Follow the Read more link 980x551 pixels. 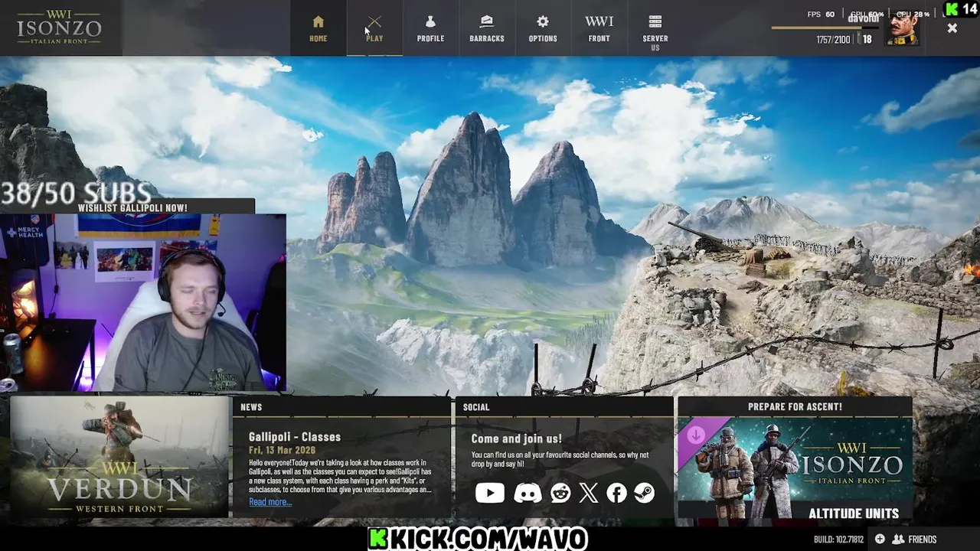pos(270,502)
